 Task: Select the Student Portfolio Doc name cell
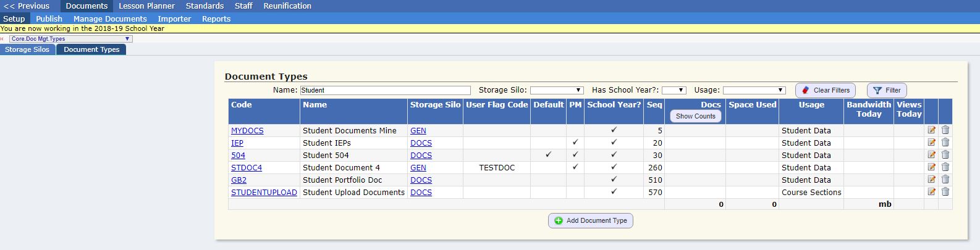[354, 180]
